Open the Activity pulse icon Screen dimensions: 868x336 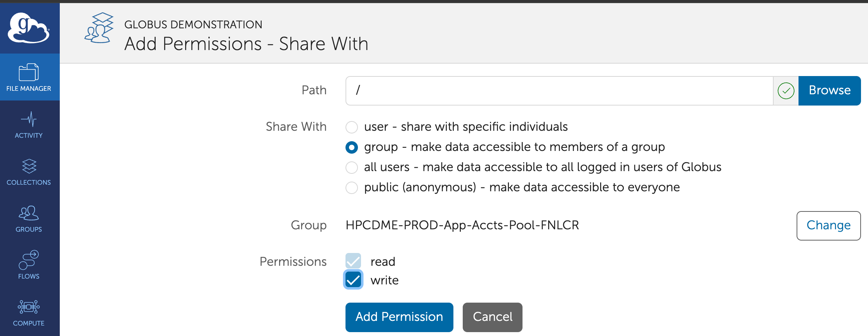click(29, 120)
